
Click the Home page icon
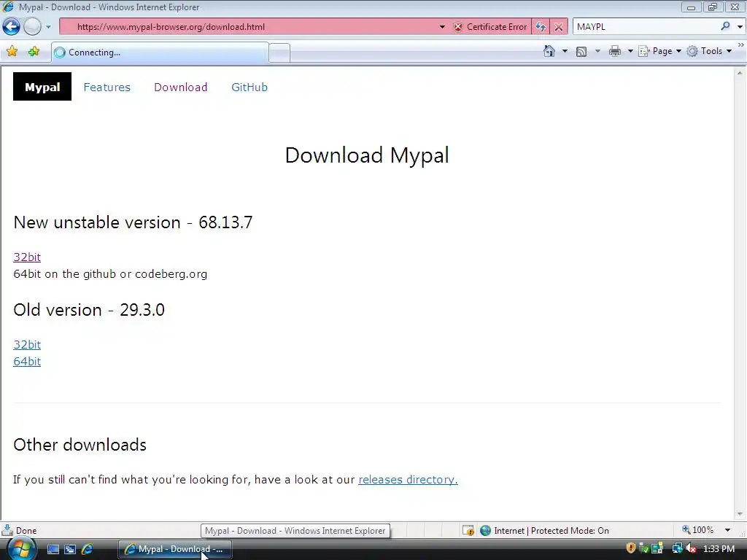549,51
